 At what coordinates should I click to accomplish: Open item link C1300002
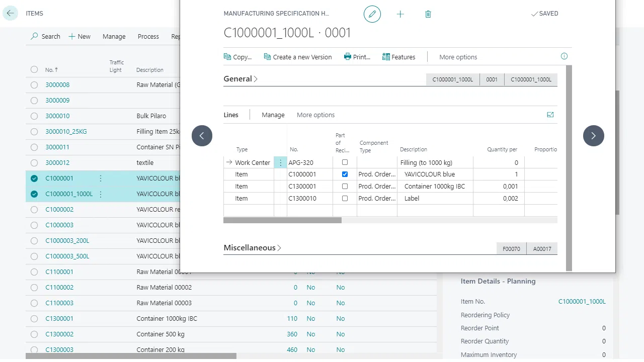click(x=59, y=334)
